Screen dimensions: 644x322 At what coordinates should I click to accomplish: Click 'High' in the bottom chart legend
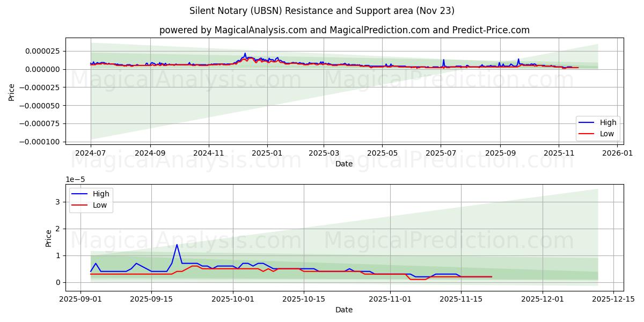coord(101,194)
